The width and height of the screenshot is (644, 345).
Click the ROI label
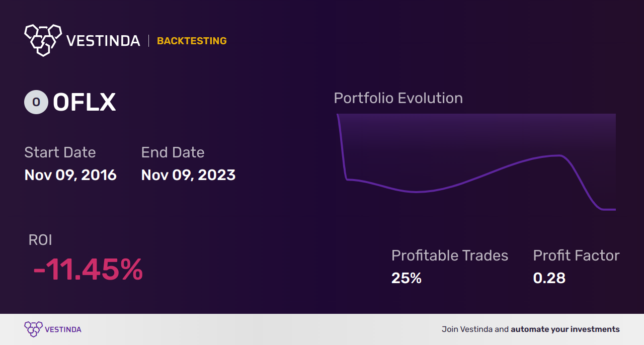(40, 240)
